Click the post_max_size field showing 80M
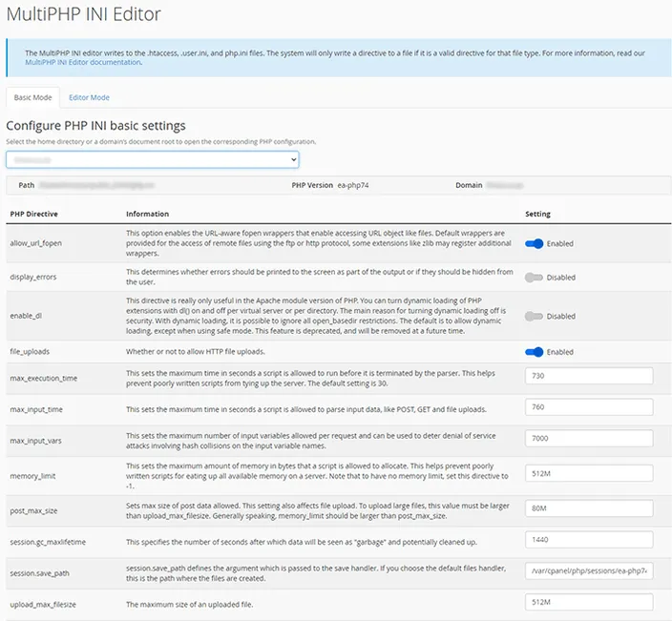Image resolution: width=672 pixels, height=621 pixels. coord(589,508)
